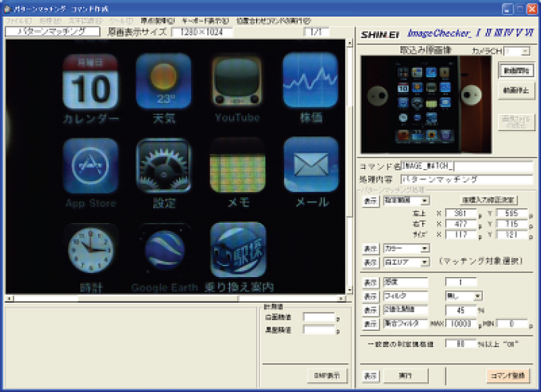Image resolution: width=541 pixels, height=392 pixels.
Task: Click the App Store icon in the image
Action: [91, 166]
